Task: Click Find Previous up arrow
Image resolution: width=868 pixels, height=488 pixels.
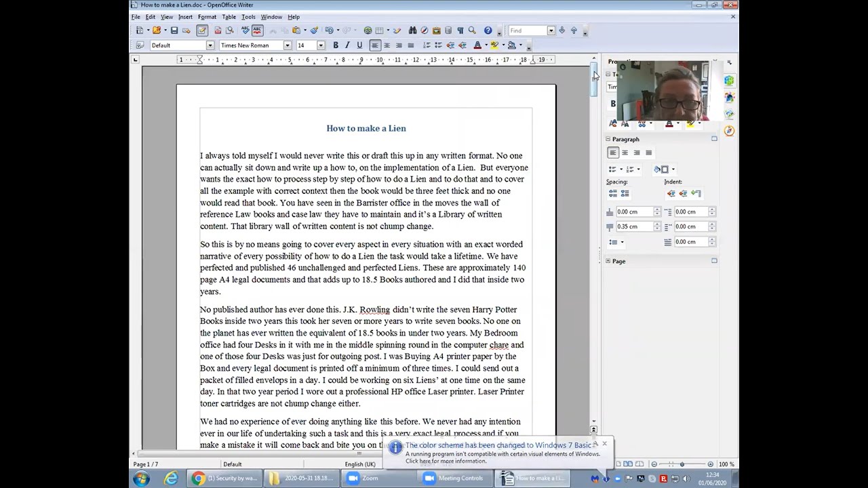Action: [574, 30]
